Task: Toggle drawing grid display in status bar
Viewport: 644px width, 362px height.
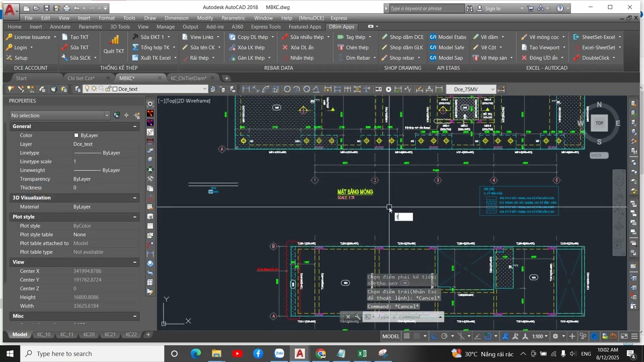Action: coord(407,336)
